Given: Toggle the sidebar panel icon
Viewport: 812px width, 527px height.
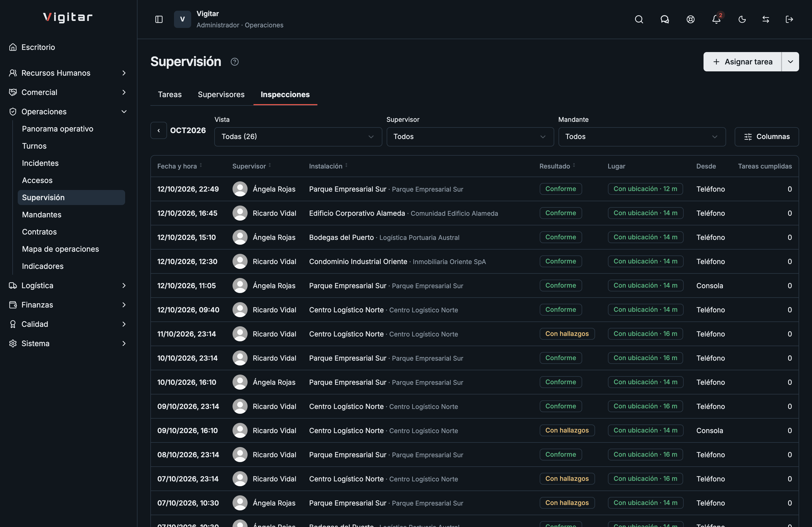Looking at the screenshot, I should point(159,19).
